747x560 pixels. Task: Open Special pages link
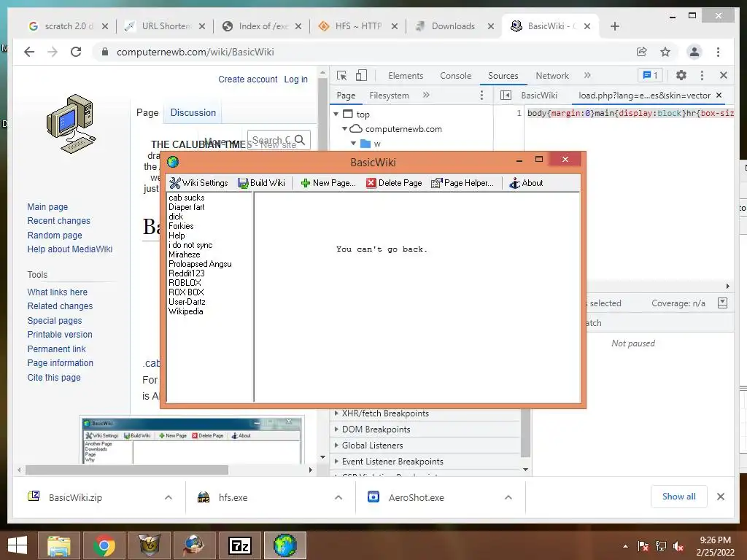54,321
